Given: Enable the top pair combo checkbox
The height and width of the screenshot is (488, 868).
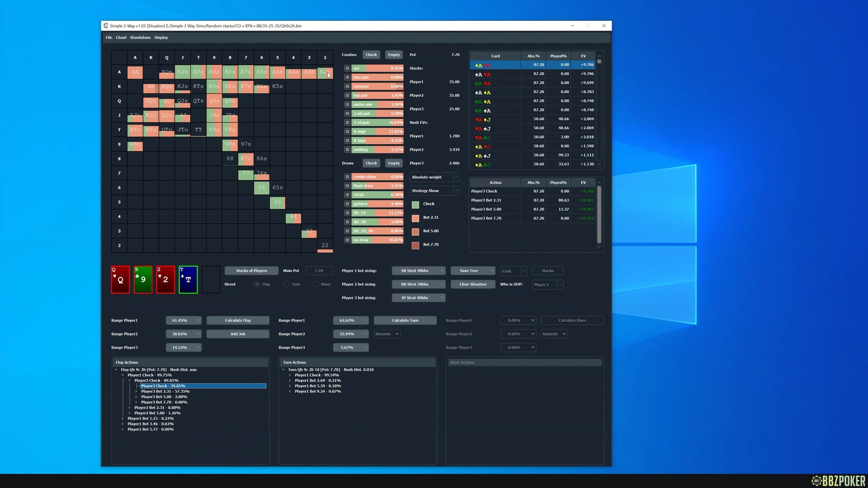Looking at the screenshot, I should (x=347, y=95).
